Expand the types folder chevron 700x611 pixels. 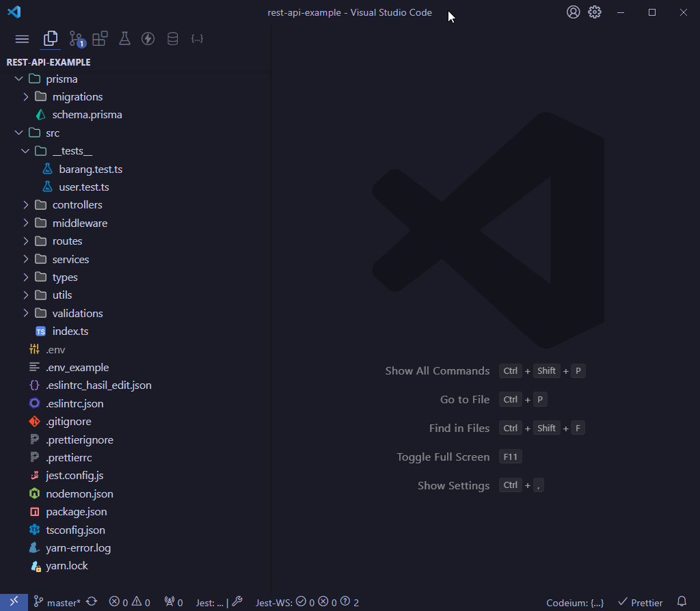coord(26,277)
